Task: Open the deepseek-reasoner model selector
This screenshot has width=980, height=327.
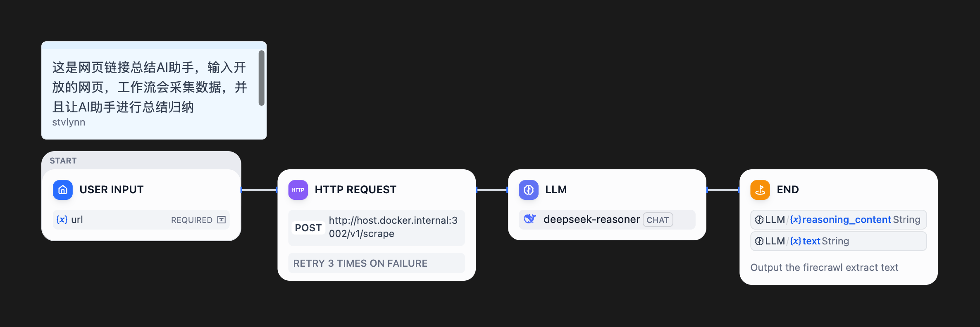Action: [592, 219]
